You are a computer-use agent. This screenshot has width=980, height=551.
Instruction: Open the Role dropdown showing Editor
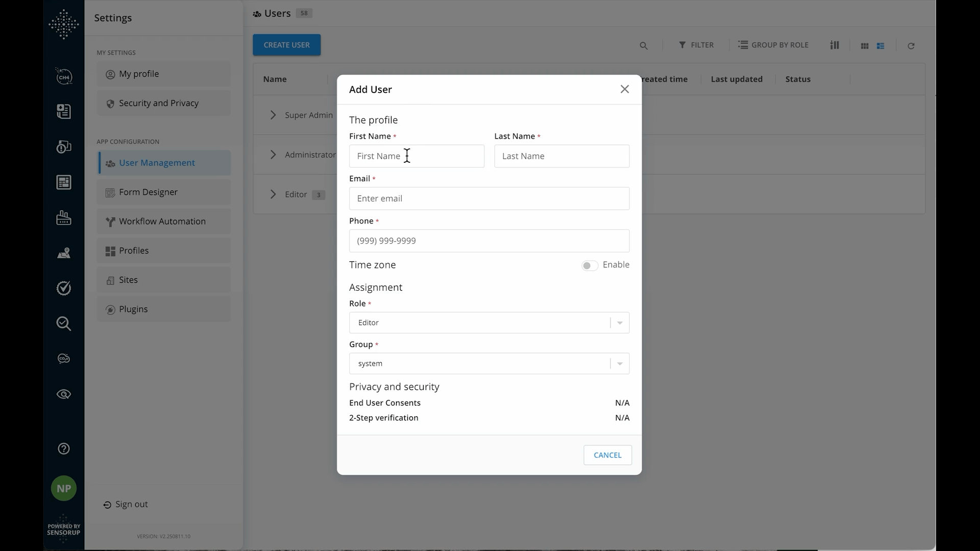pyautogui.click(x=619, y=322)
